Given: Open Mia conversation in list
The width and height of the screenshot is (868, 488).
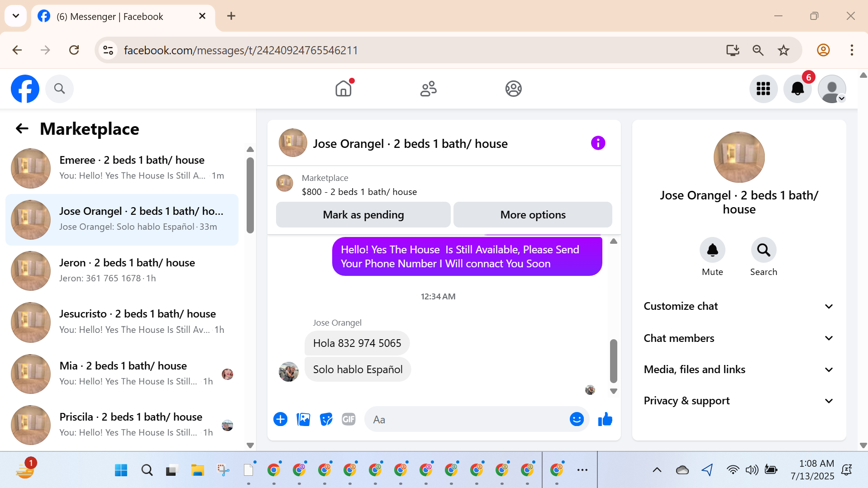Looking at the screenshot, I should click(122, 374).
